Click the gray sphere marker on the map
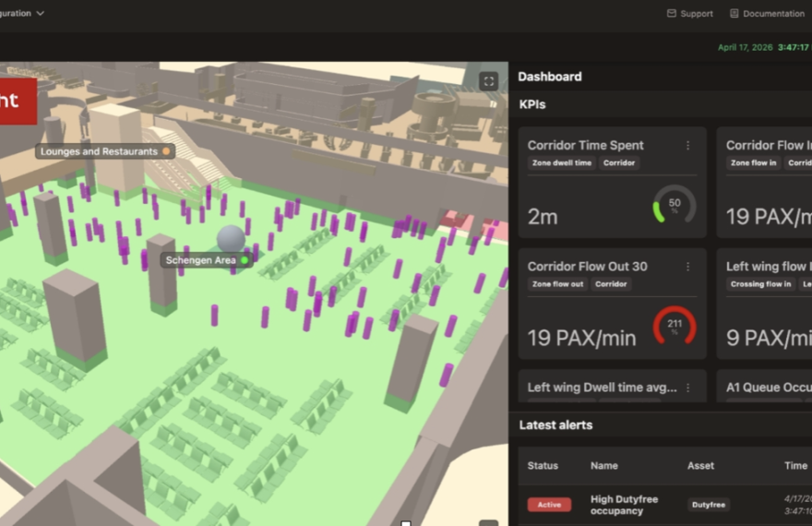Viewport: 812px width, 526px height. click(231, 239)
